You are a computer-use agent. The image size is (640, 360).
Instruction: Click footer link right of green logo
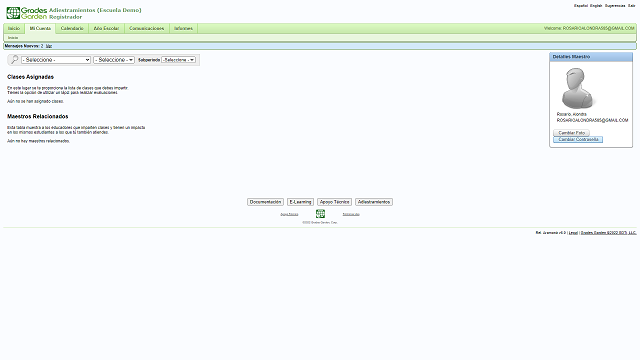[x=351, y=214]
